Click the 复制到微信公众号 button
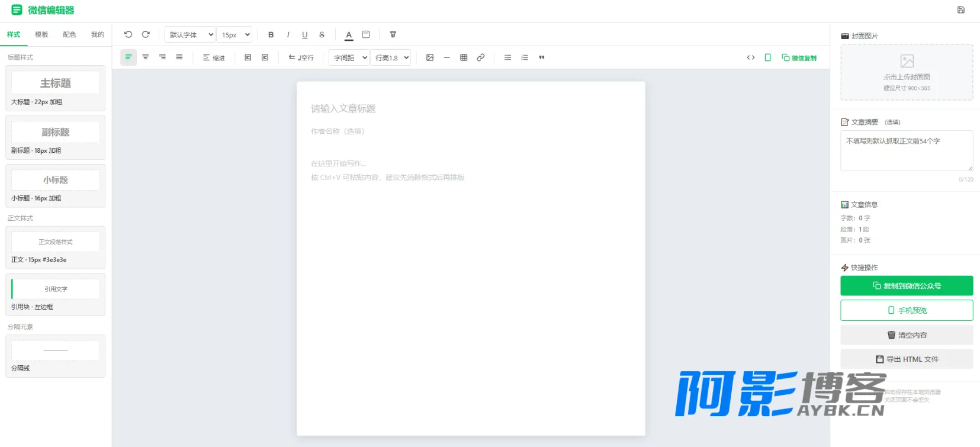The image size is (980, 447). click(x=907, y=286)
